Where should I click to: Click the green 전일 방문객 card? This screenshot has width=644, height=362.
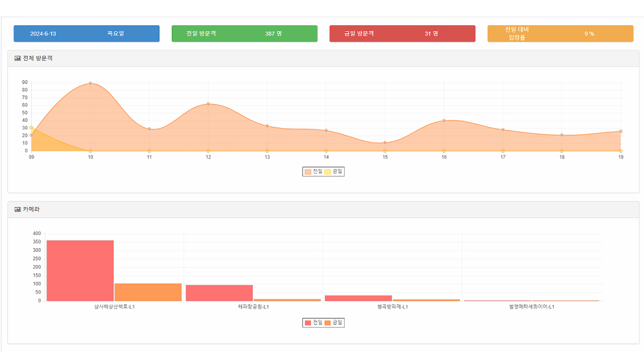pos(244,34)
